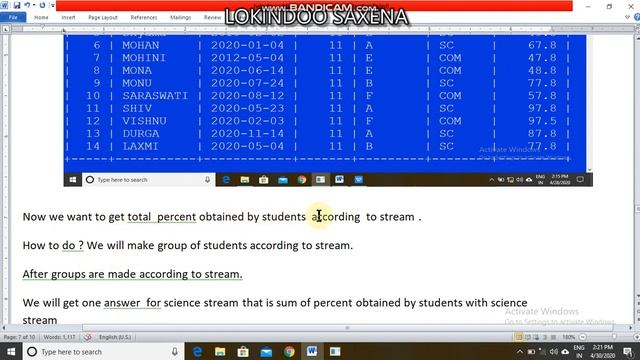Viewport: 640px width, 360px height.
Task: Select Print Layout view icon
Action: click(x=518, y=337)
